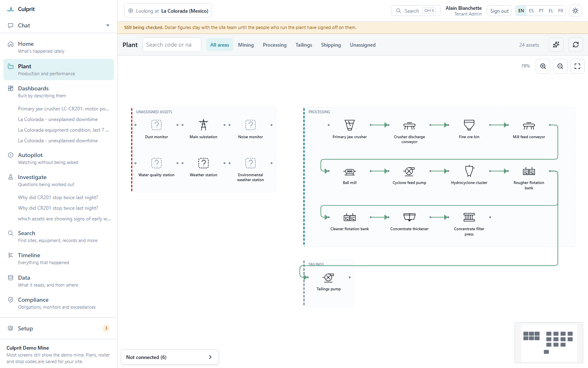Refresh the plant view

click(x=576, y=45)
